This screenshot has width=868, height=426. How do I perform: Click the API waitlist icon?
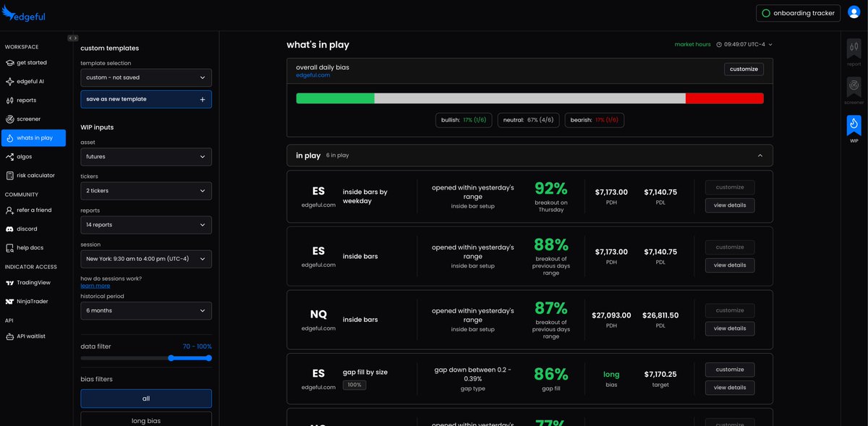point(10,336)
